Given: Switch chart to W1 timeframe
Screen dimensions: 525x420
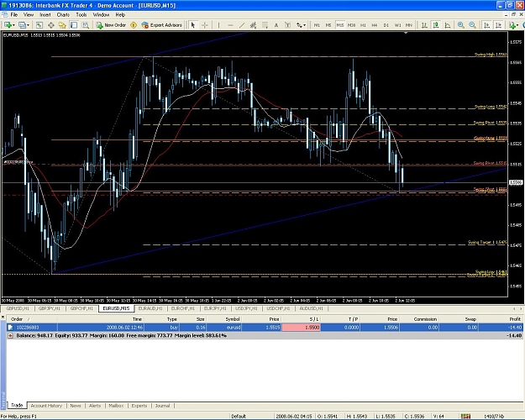Looking at the screenshot, I should [x=397, y=25].
